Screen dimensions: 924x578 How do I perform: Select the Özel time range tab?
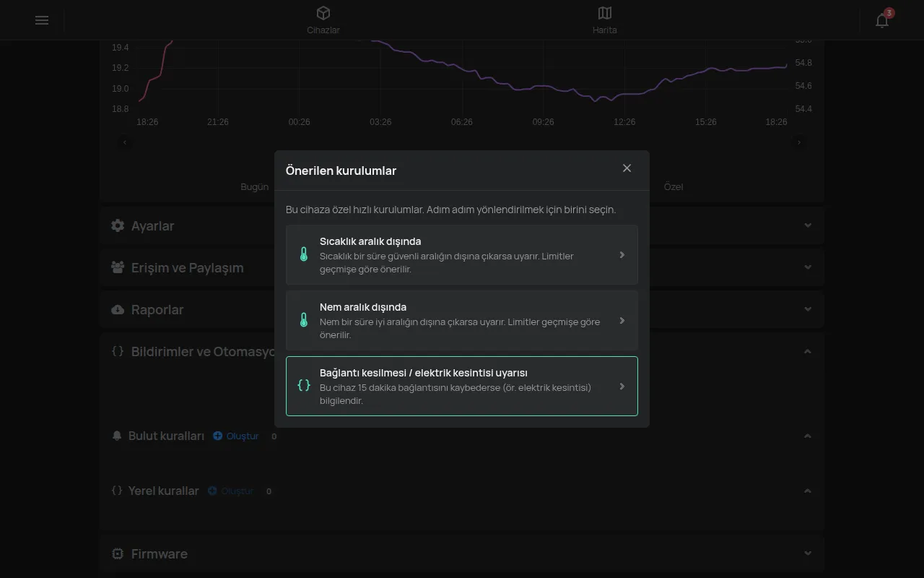pyautogui.click(x=674, y=186)
